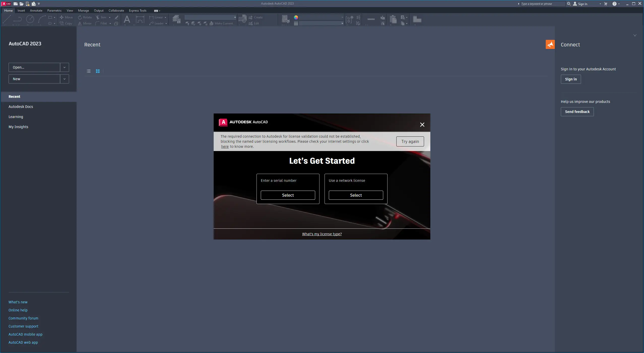Expand the Open button dropdown arrow

[65, 67]
